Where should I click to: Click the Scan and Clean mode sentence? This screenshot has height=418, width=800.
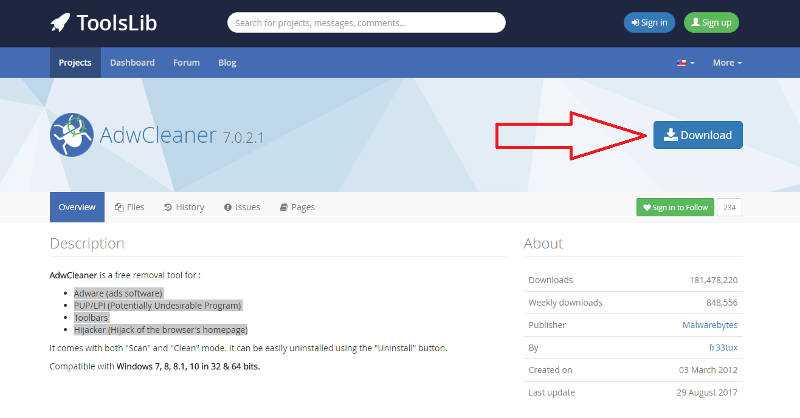248,348
